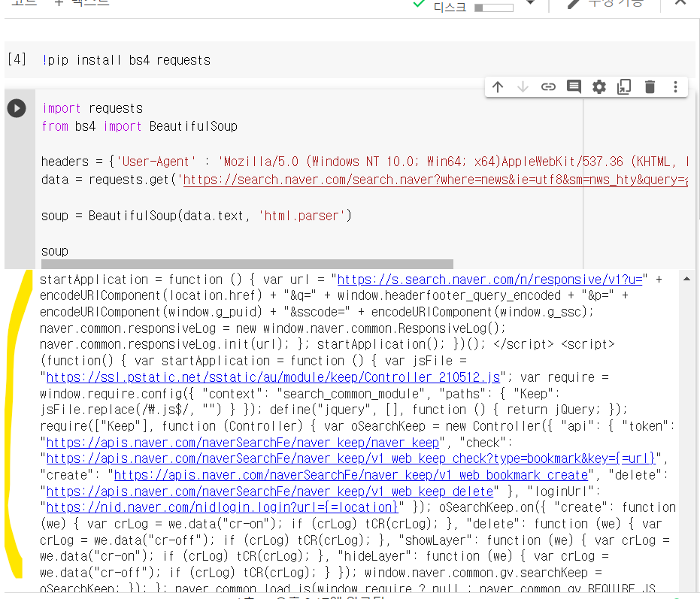Add a comment with the comment icon
Image resolution: width=700 pixels, height=599 pixels.
point(574,86)
